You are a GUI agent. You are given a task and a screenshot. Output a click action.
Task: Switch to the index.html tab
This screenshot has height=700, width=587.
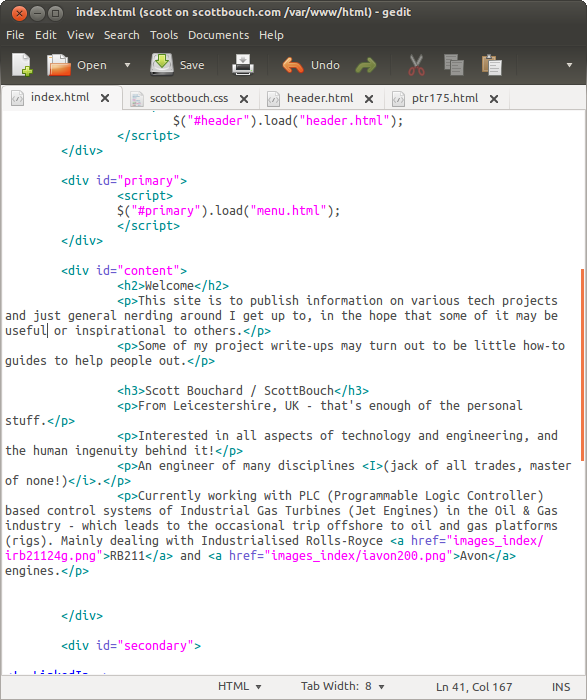tap(60, 97)
